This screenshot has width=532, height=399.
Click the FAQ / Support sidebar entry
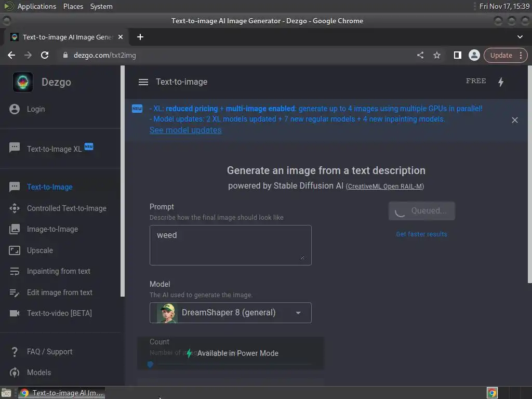[x=49, y=352]
